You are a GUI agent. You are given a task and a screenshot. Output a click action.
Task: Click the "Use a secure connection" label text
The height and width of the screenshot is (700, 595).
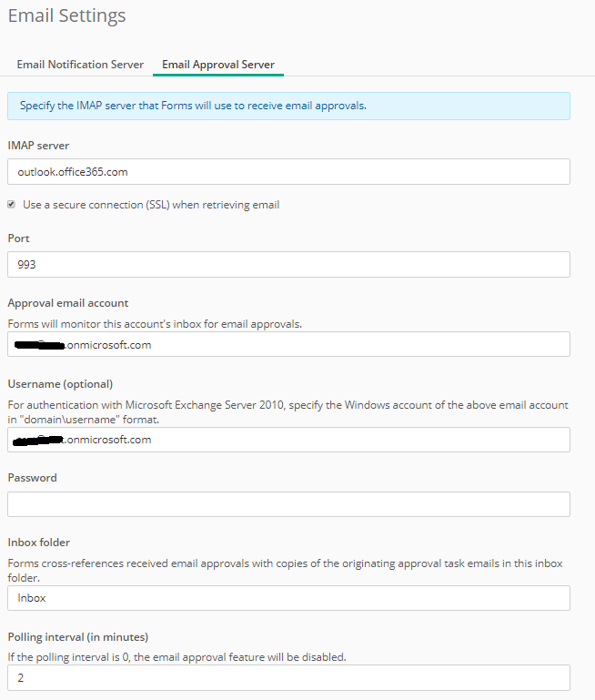tap(151, 205)
